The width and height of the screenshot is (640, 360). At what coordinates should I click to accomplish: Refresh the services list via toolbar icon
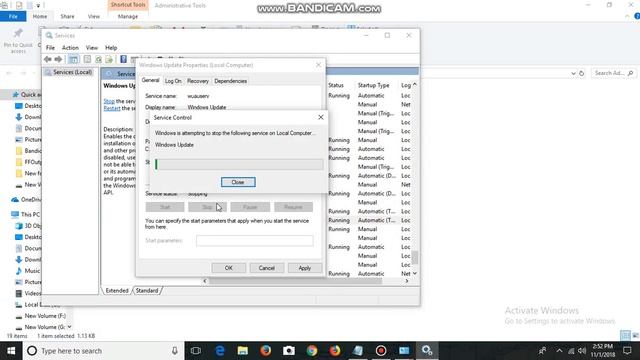coord(98,60)
